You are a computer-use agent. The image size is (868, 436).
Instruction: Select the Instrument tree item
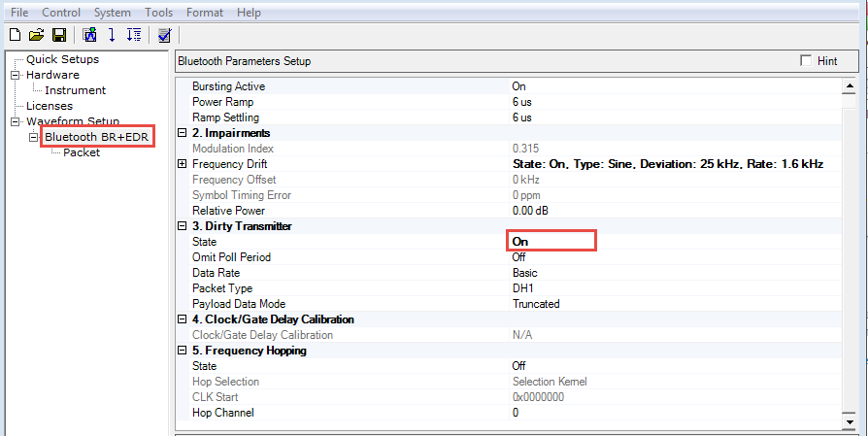(76, 90)
